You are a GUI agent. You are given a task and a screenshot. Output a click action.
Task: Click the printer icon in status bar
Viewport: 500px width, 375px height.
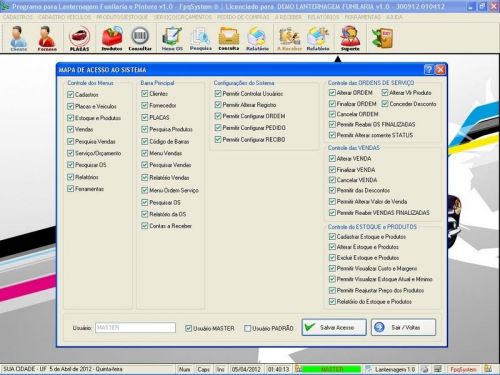pyautogui.click(x=425, y=369)
